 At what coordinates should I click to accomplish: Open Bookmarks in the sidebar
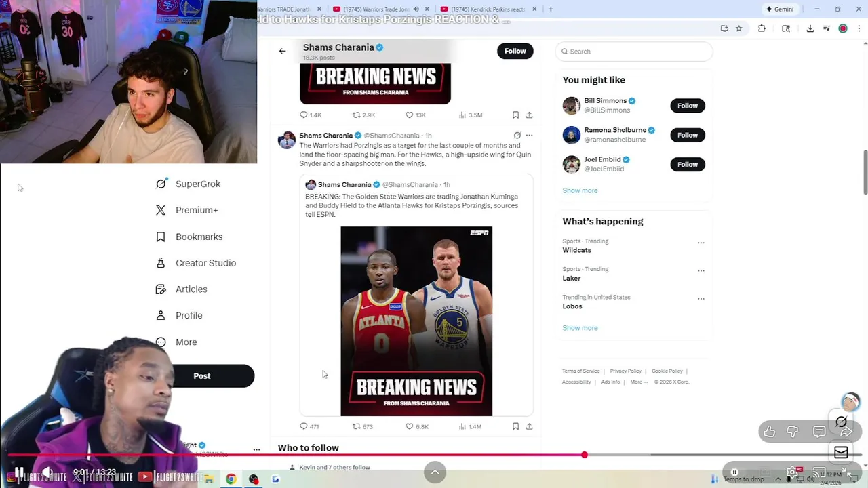point(189,237)
